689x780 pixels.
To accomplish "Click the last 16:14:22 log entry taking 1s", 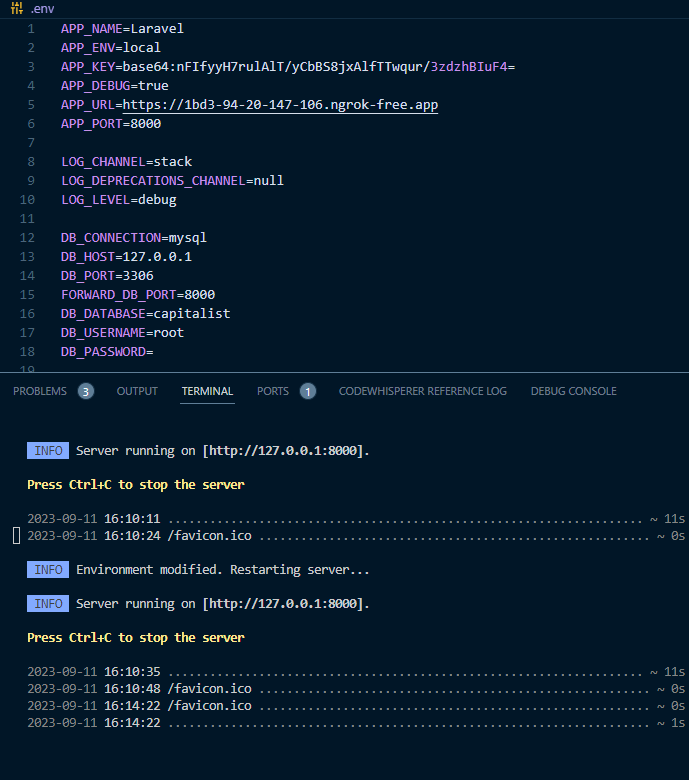I will tap(356, 723).
